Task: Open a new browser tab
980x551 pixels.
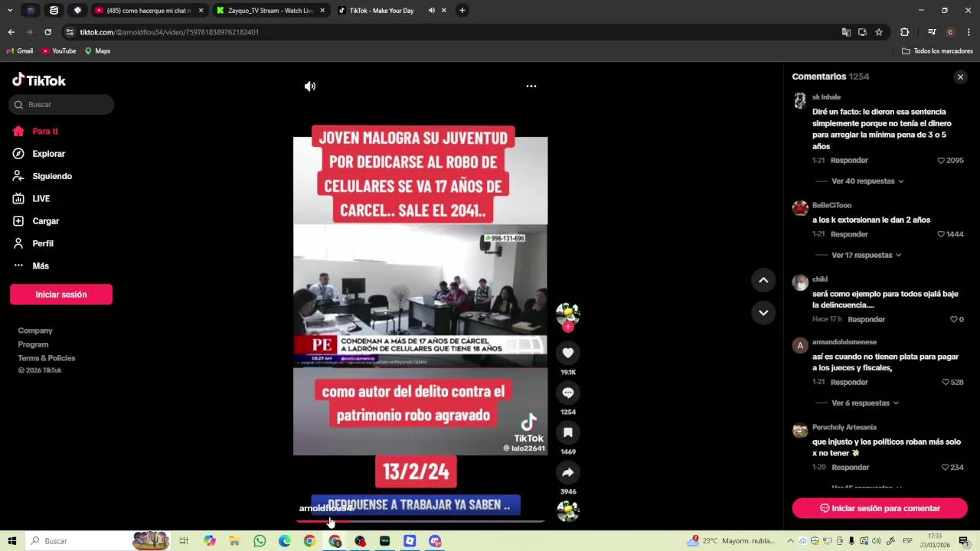Action: pos(462,11)
